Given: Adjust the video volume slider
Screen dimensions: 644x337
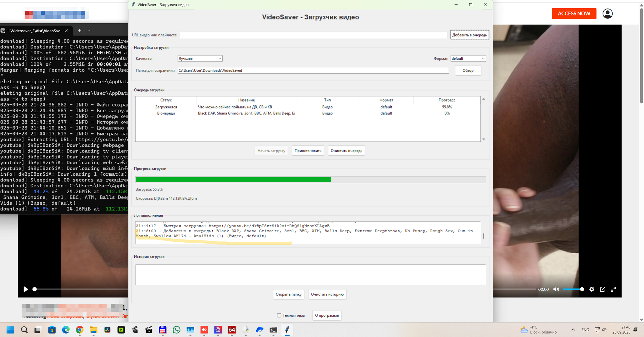Looking at the screenshot, I should [572, 289].
